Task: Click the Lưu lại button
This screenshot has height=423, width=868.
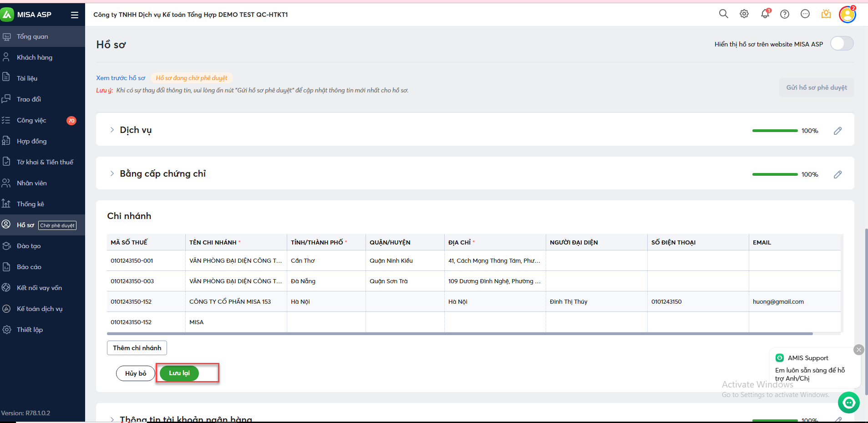Action: coord(179,373)
